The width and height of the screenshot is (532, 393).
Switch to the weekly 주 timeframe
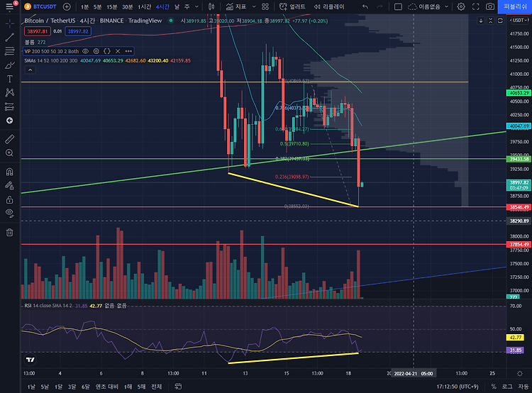187,7
